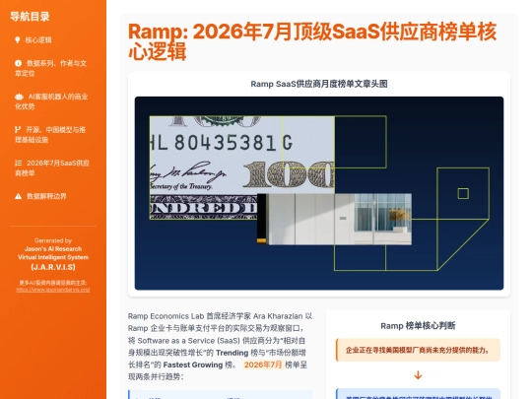
Task: Click the orange down arrow in 榜单核心判断 card
Action: tap(418, 375)
